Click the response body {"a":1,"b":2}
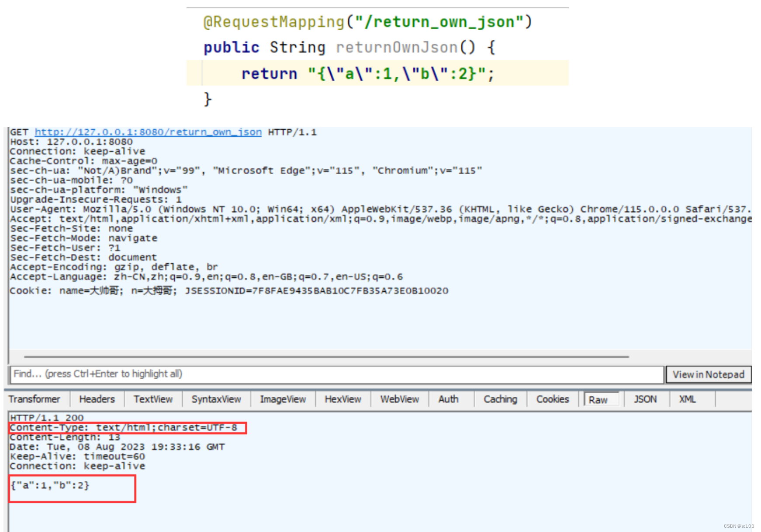Screen dimensions: 761x532 coord(50,485)
